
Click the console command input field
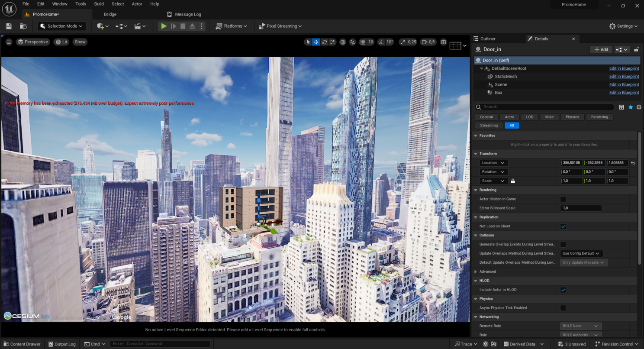(x=160, y=344)
